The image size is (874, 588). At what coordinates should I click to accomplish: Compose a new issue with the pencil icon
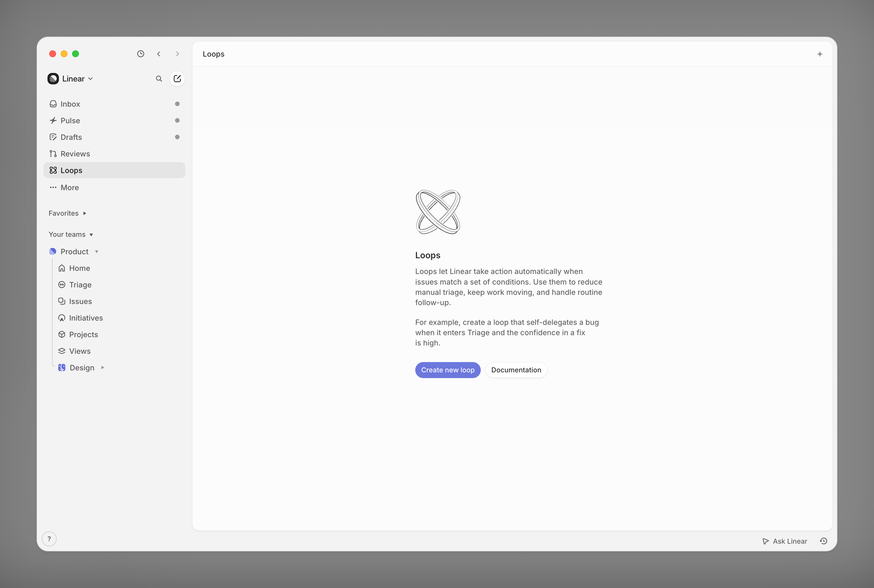click(177, 79)
